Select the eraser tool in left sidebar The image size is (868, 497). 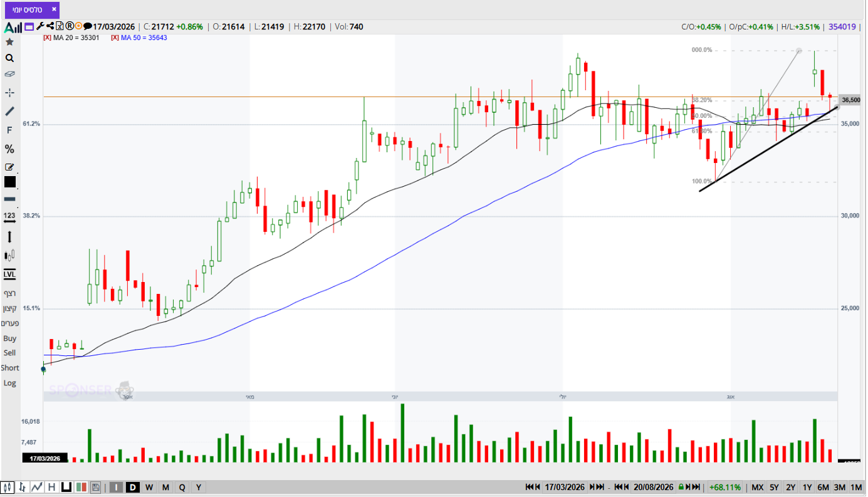(9, 74)
